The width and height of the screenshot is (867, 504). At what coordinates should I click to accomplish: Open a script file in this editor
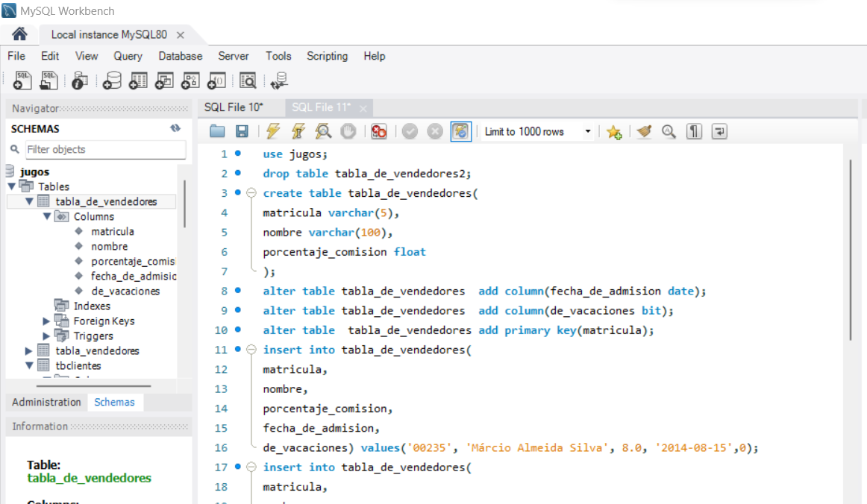217,131
